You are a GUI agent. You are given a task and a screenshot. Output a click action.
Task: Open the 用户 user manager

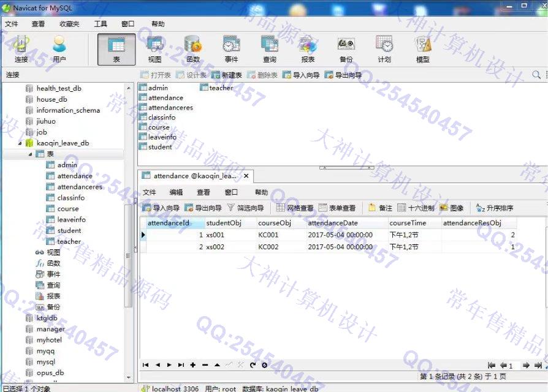[59, 50]
